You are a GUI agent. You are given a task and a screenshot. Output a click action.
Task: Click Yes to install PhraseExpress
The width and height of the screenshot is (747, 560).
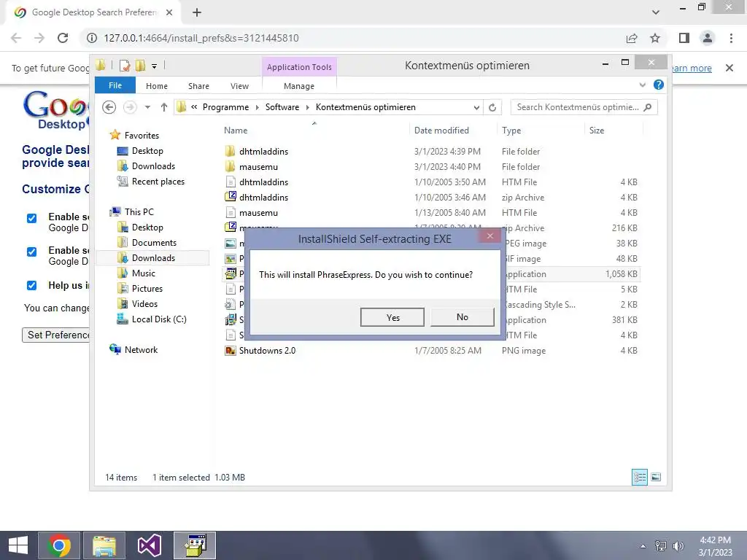pos(392,317)
